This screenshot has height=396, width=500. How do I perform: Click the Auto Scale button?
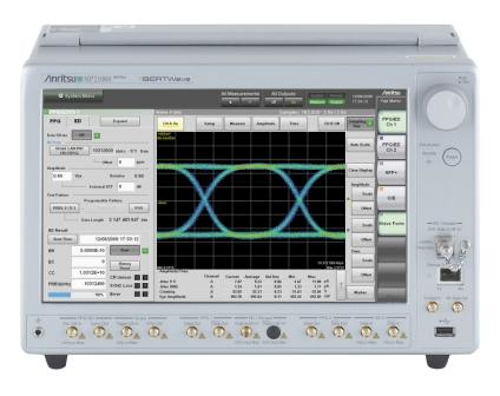tap(360, 145)
